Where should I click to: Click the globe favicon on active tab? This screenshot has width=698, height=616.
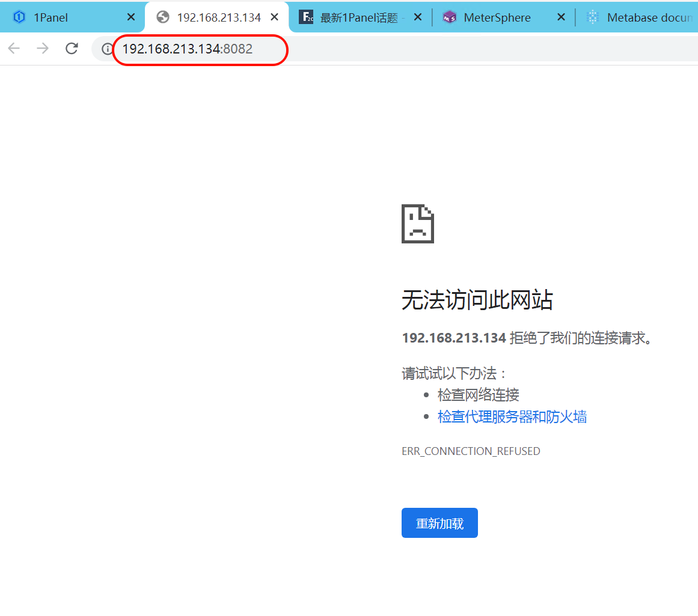162,17
